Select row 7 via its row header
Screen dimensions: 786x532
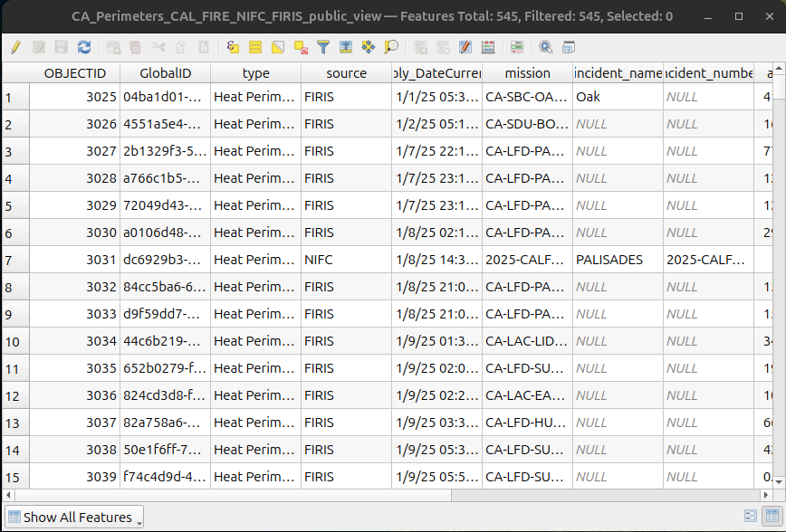(x=14, y=260)
